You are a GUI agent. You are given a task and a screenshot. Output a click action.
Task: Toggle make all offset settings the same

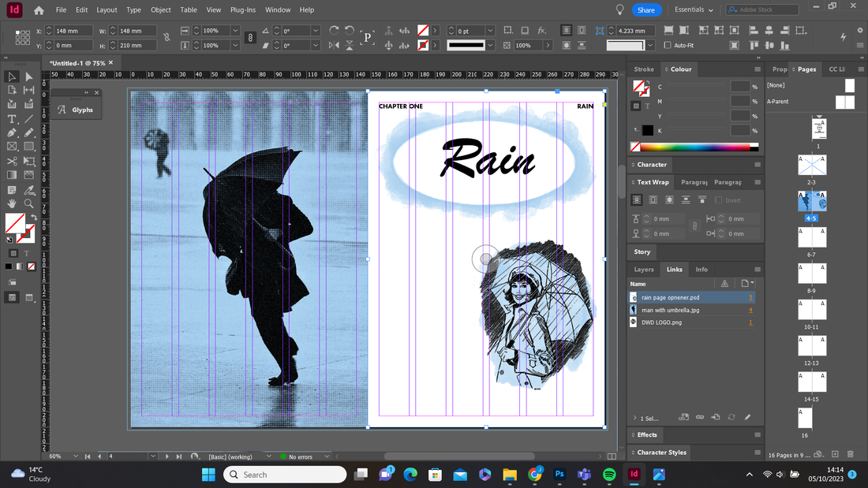(x=694, y=226)
